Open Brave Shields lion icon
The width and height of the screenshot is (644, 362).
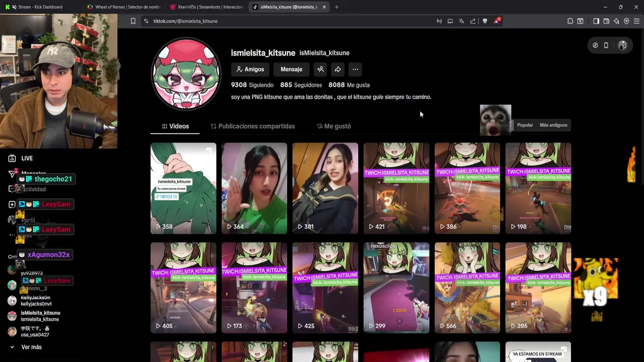pyautogui.click(x=485, y=21)
